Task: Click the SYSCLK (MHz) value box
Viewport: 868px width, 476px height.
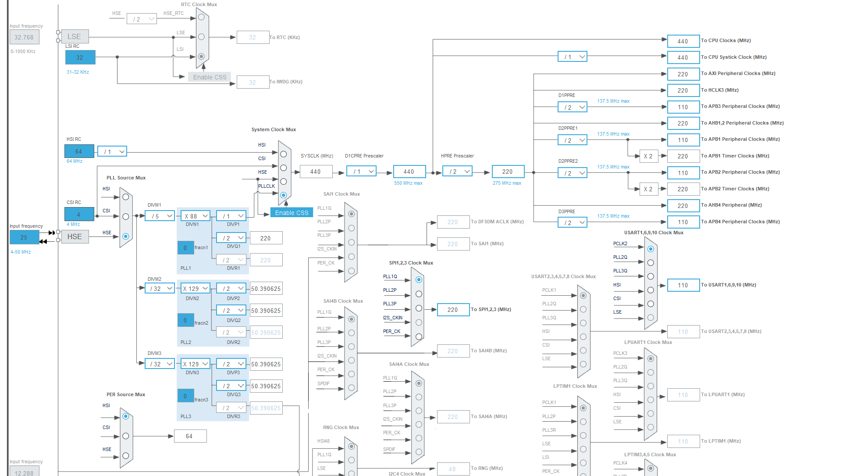Action: tap(316, 172)
